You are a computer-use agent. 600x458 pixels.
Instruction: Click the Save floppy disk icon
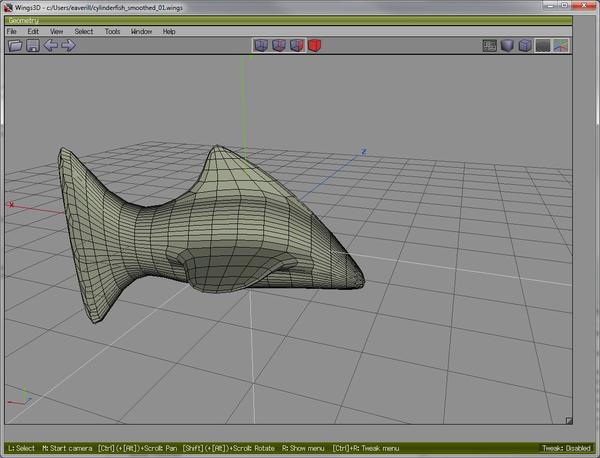(33, 46)
